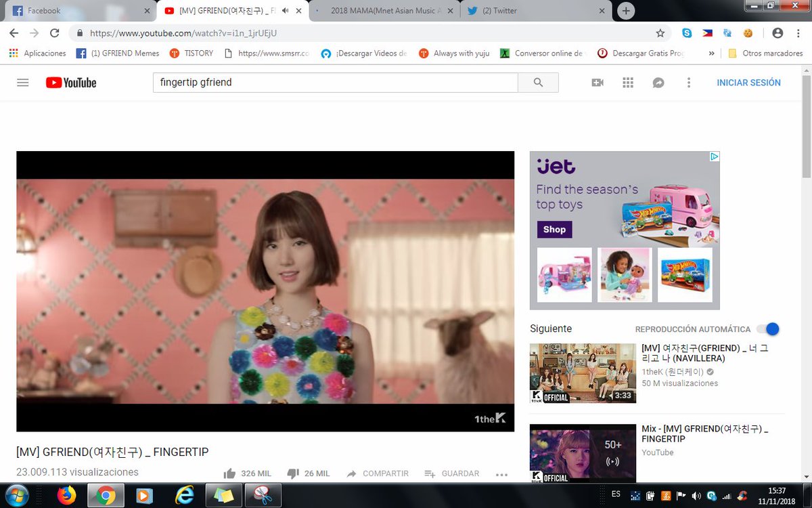Open a new browser tab
The width and height of the screenshot is (812, 508).
click(627, 11)
